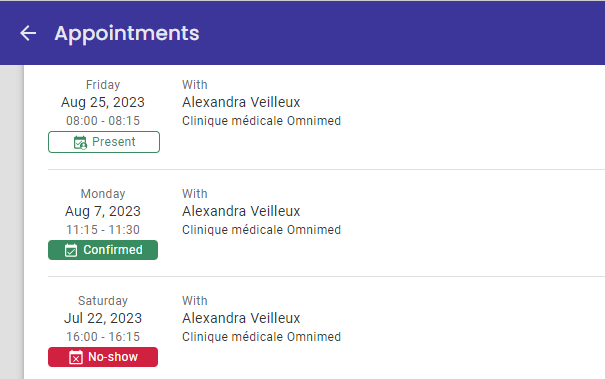Screen dimensions: 605x379
Task: Click the Appointments page title
Action: [127, 34]
